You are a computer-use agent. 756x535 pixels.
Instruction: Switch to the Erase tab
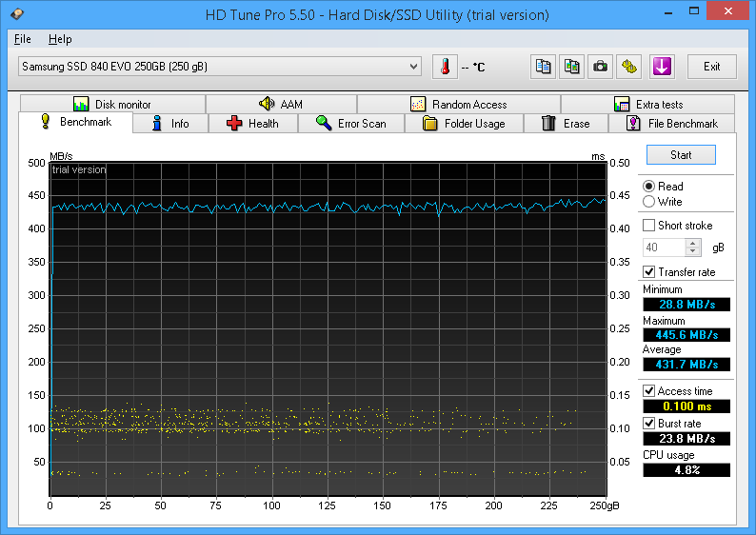pos(566,124)
